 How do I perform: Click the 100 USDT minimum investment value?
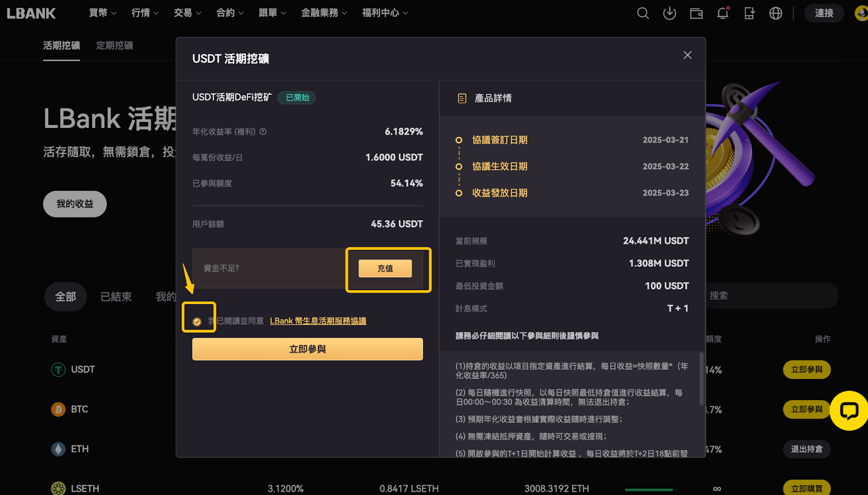667,286
